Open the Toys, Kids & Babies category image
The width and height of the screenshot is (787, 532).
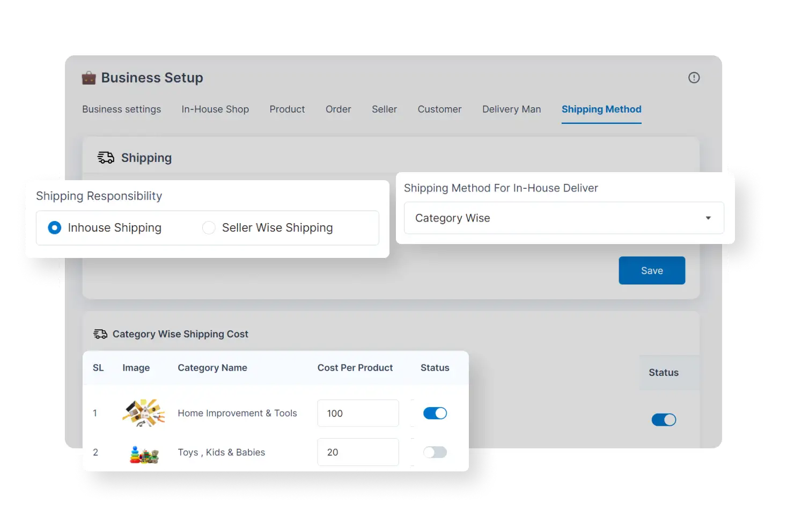(143, 454)
